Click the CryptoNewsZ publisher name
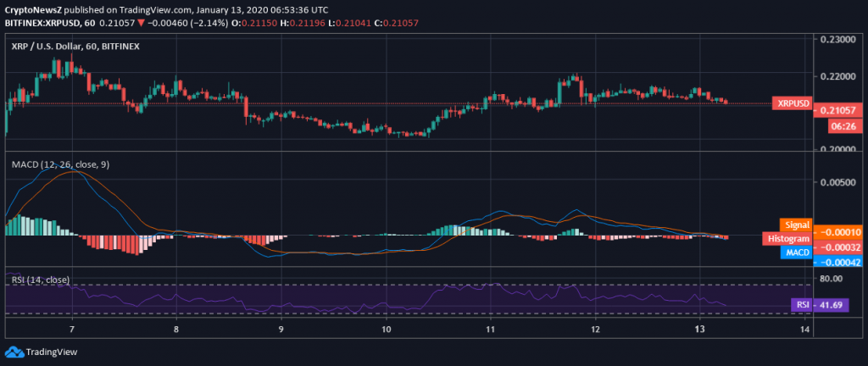Viewport: 868px width, 366px height. (x=31, y=10)
